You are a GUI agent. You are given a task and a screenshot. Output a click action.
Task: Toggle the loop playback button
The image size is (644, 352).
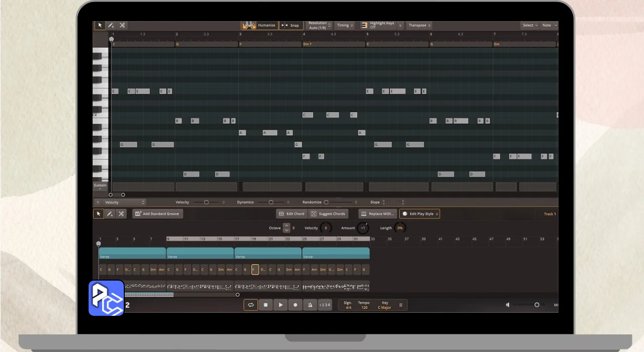coord(251,305)
